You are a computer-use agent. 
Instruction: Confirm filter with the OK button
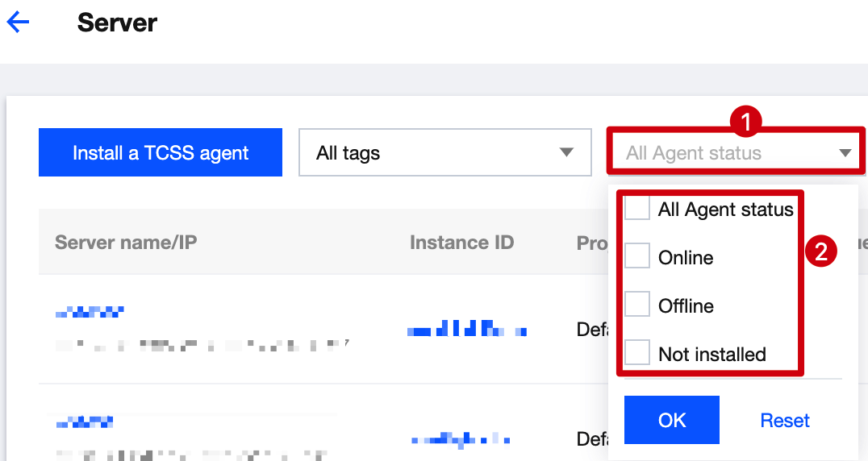tap(671, 420)
